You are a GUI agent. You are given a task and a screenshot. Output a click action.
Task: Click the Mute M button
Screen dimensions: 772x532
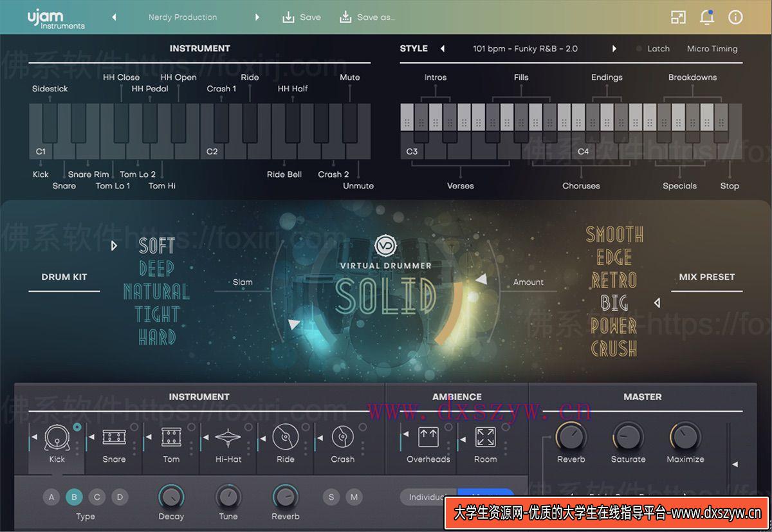[354, 497]
